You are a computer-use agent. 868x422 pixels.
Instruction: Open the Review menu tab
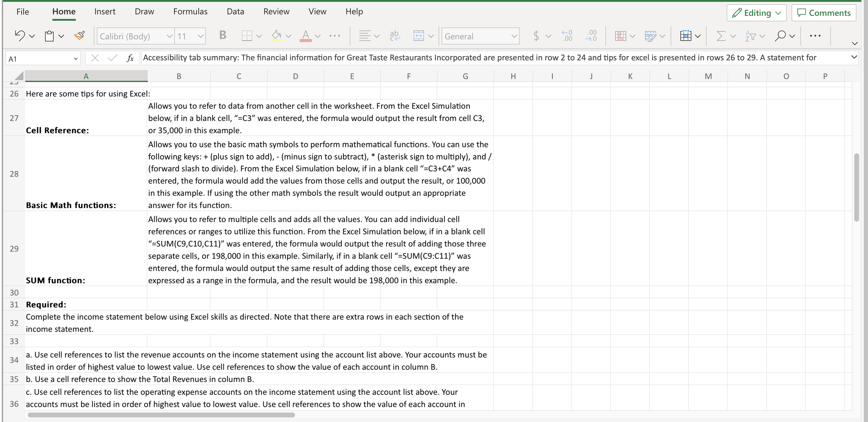(x=276, y=11)
